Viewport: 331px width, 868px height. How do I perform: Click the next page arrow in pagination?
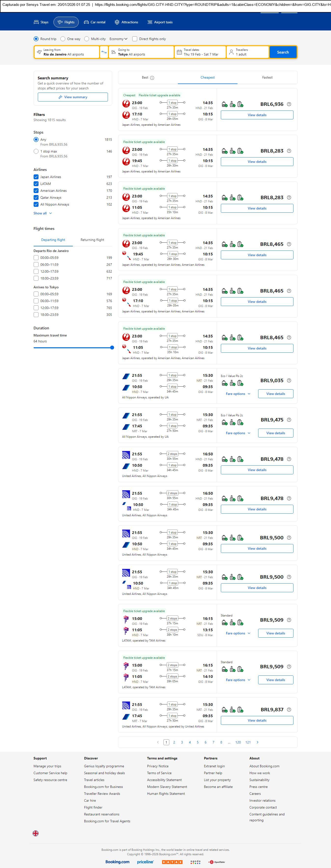(x=258, y=742)
